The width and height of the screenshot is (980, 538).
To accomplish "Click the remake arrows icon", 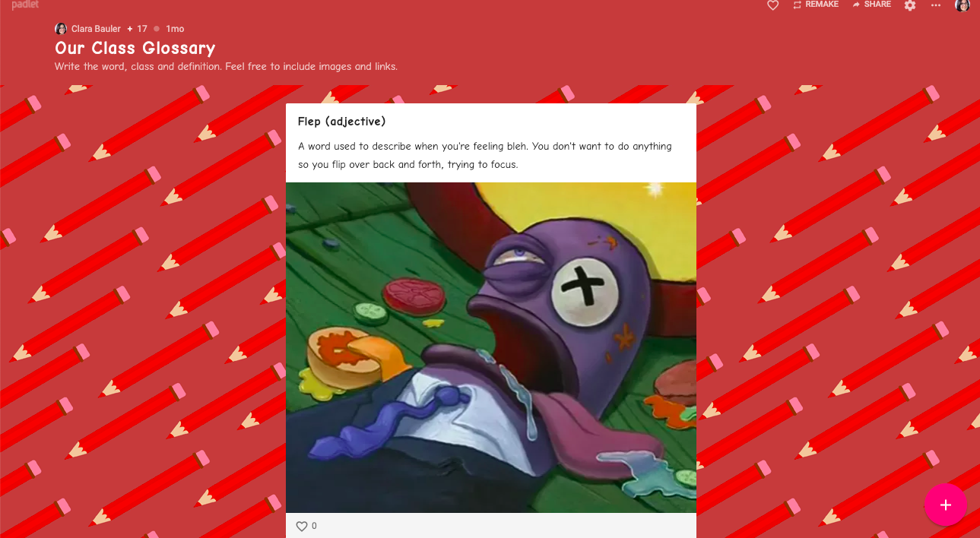I will click(798, 5).
